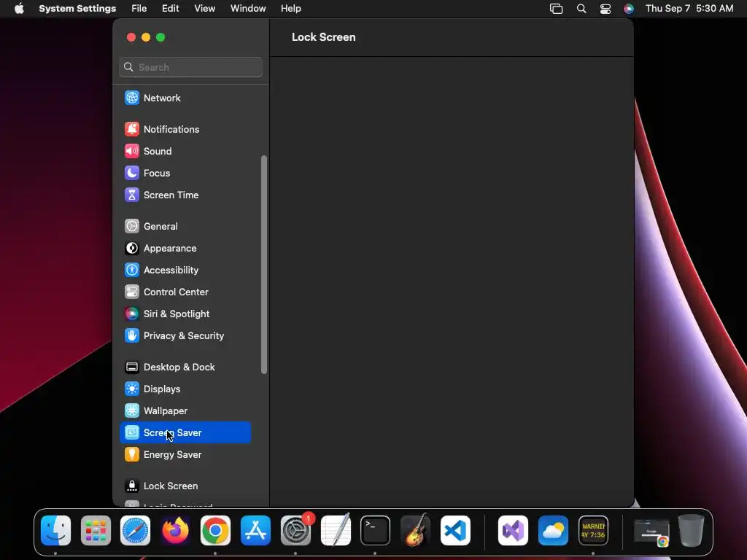Image resolution: width=747 pixels, height=560 pixels.
Task: Launch Google Chrome from the Dock
Action: [x=215, y=531]
